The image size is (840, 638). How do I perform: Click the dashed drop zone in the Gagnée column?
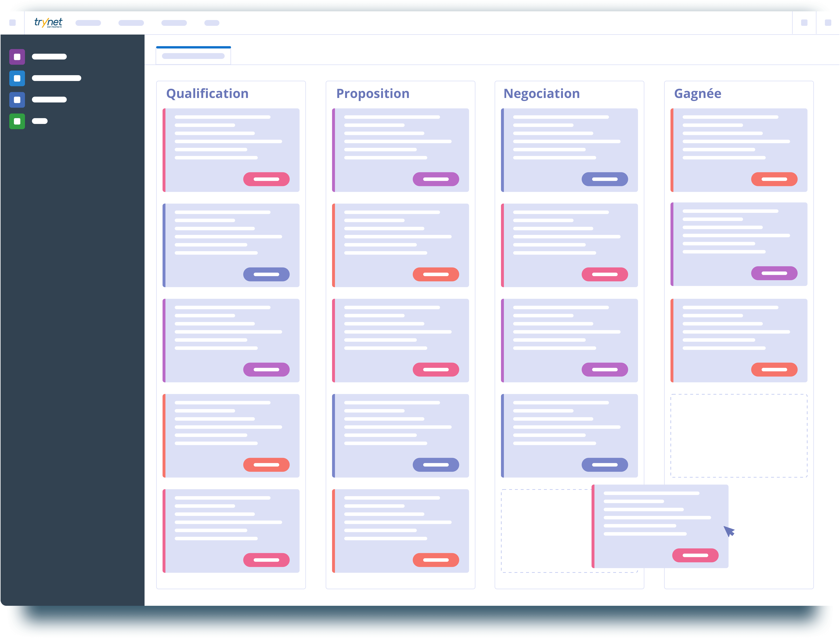739,436
